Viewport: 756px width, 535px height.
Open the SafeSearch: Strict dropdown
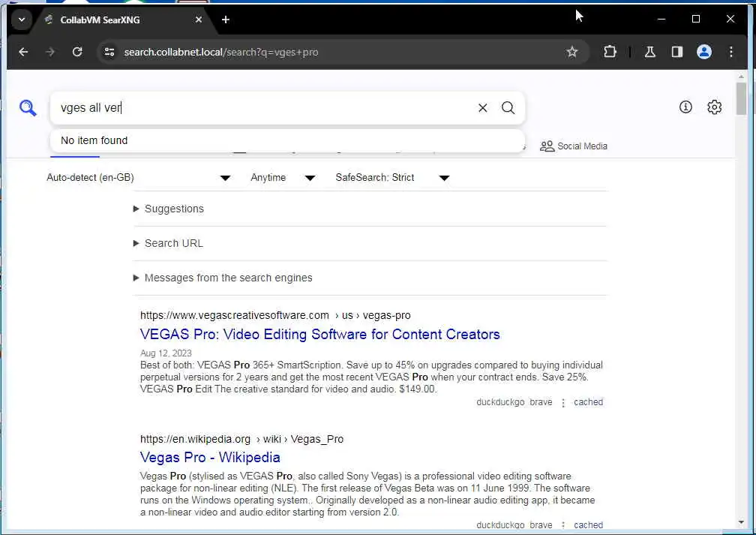coord(392,178)
